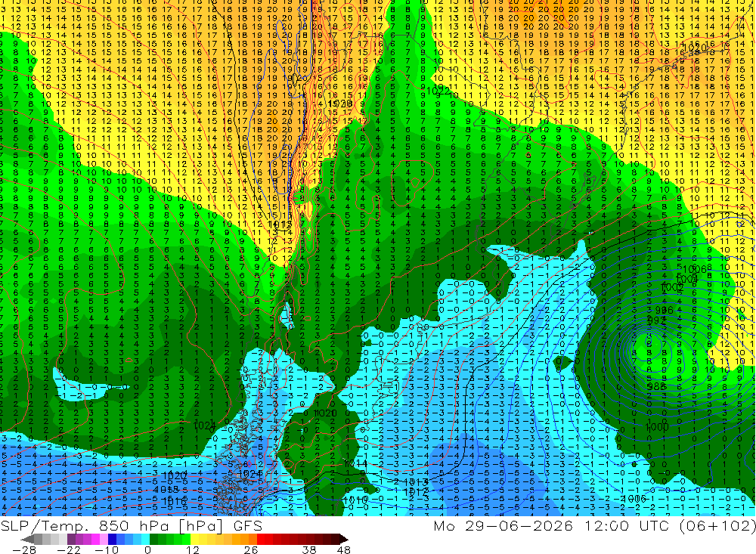
Task: Click the "992" isobar label near the low
Action: [657, 320]
